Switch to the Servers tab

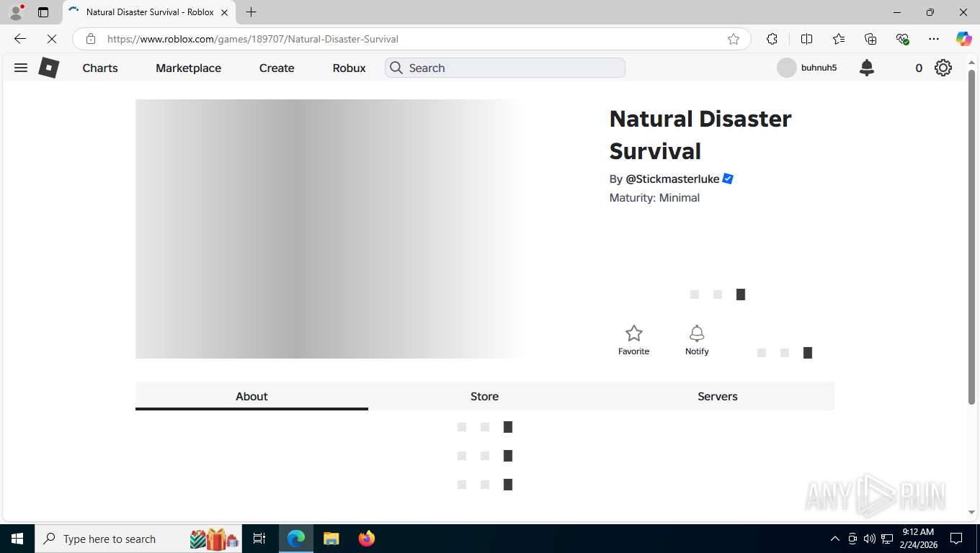(x=718, y=396)
